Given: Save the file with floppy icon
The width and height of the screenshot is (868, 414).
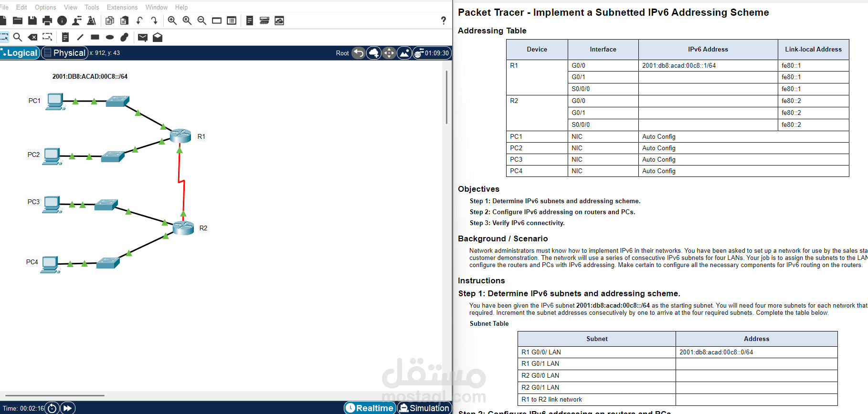Looking at the screenshot, I should 32,21.
